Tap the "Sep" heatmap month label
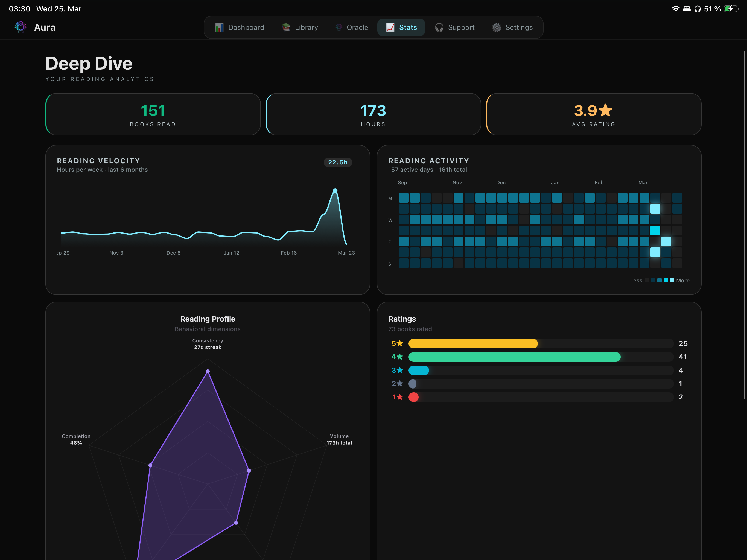 402,182
